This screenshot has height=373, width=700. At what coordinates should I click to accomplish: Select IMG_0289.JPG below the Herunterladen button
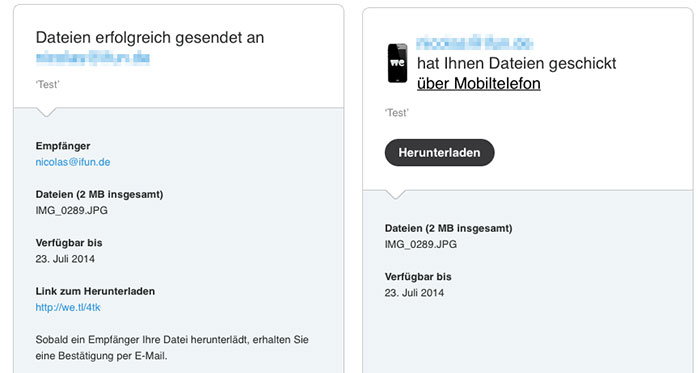(421, 245)
